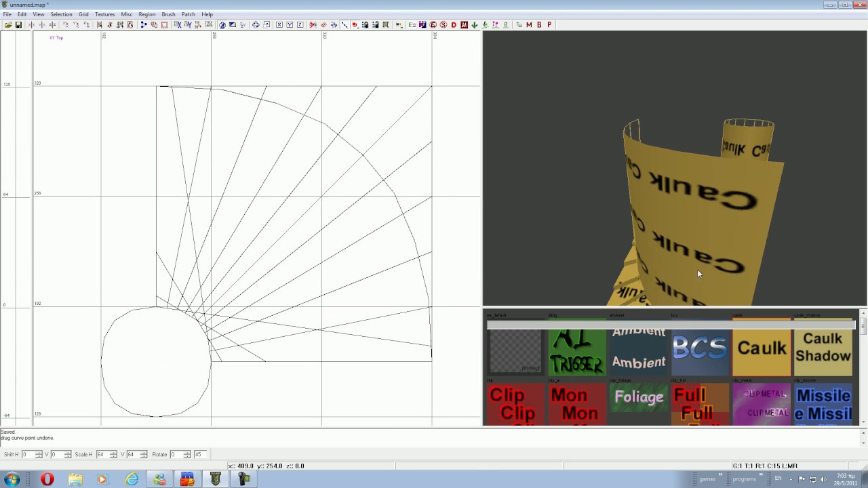Screen dimensions: 868x488
Task: Flip selection along Z axis icon
Action: (x=52, y=25)
